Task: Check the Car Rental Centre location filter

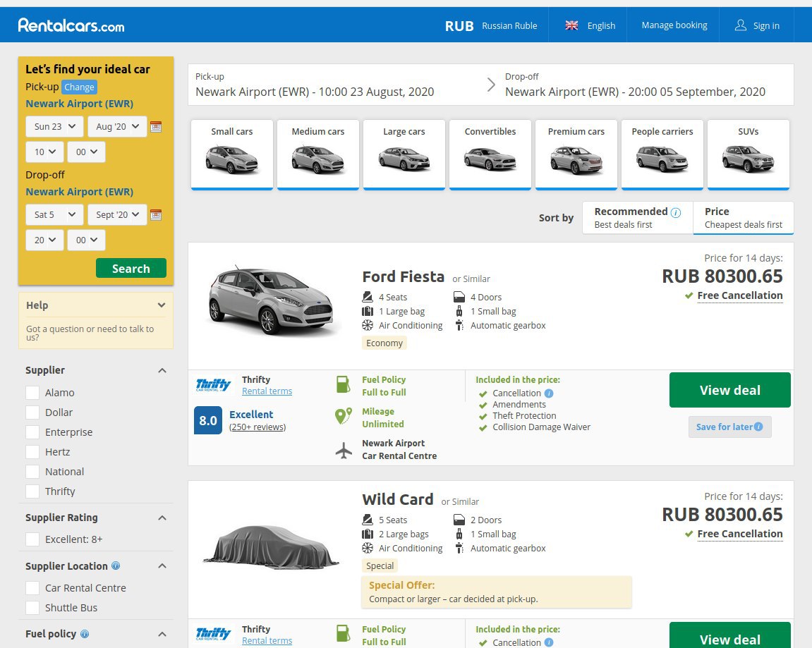Action: point(32,588)
